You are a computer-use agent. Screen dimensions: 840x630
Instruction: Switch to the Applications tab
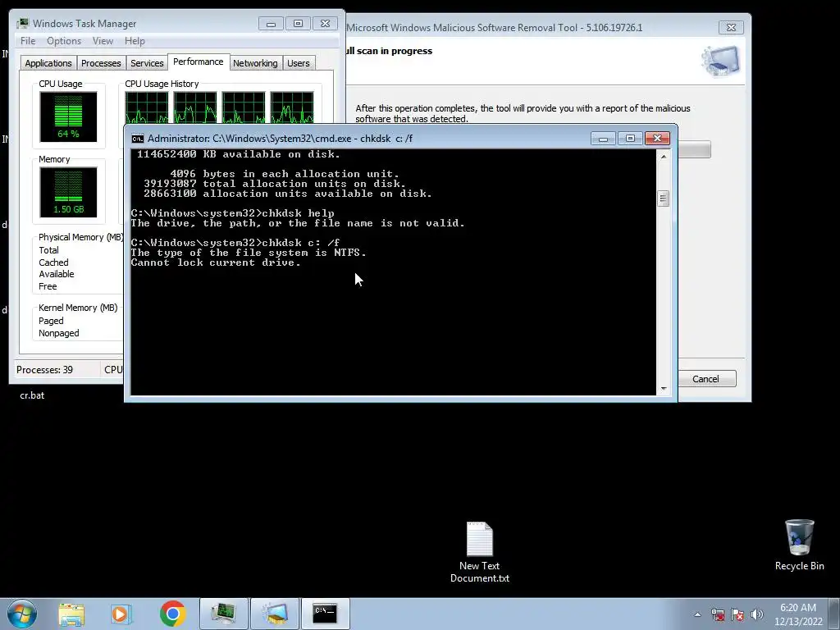coord(48,63)
